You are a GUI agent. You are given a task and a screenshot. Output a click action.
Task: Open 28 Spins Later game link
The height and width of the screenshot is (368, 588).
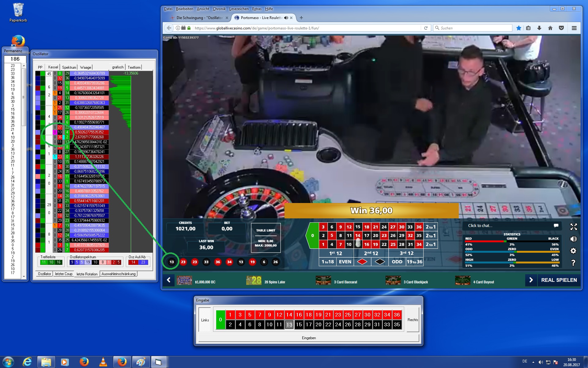coord(266,281)
